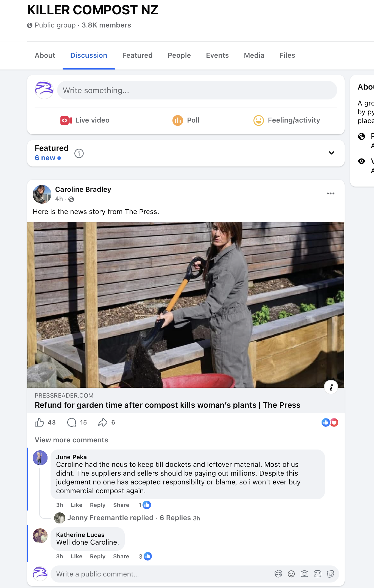The image size is (374, 588).
Task: Click the Write something post field
Action: [x=197, y=90]
